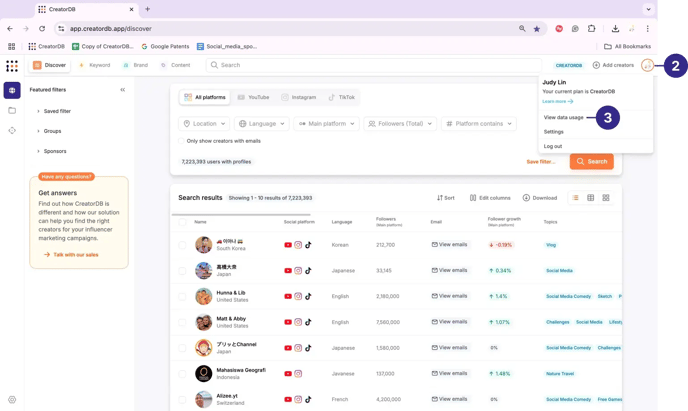Open the settings gear at sidebar bottom
Image resolution: width=688 pixels, height=411 pixels.
point(12,400)
